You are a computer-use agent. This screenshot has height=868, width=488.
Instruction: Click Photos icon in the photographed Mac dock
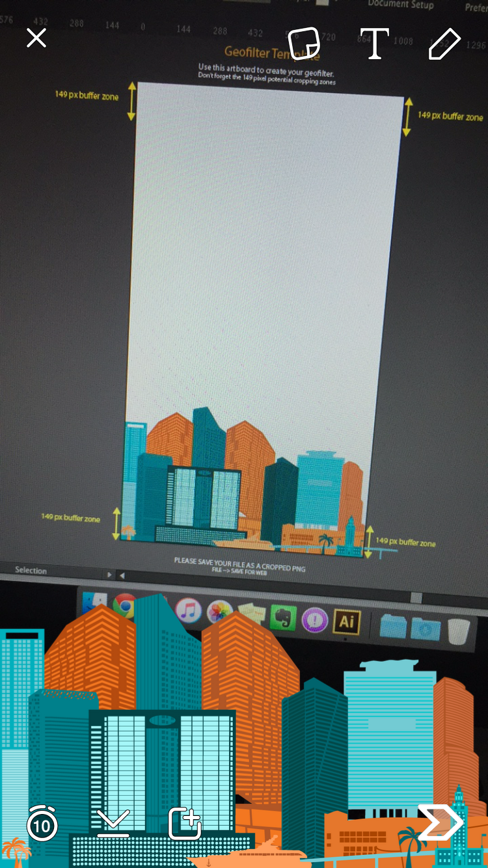[220, 613]
